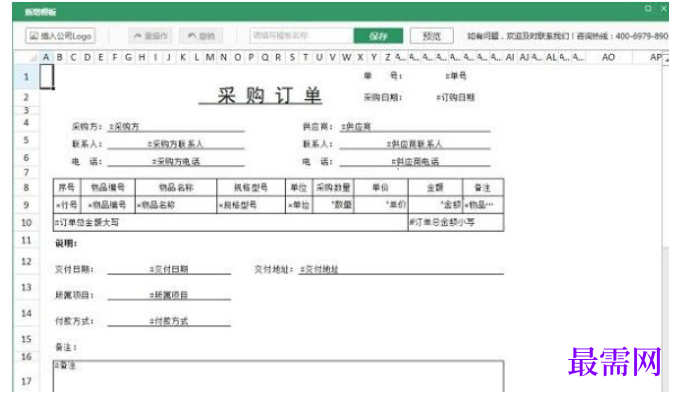Screen dimensions: 680x393
Task: Close the template editor window
Action: coord(664,8)
